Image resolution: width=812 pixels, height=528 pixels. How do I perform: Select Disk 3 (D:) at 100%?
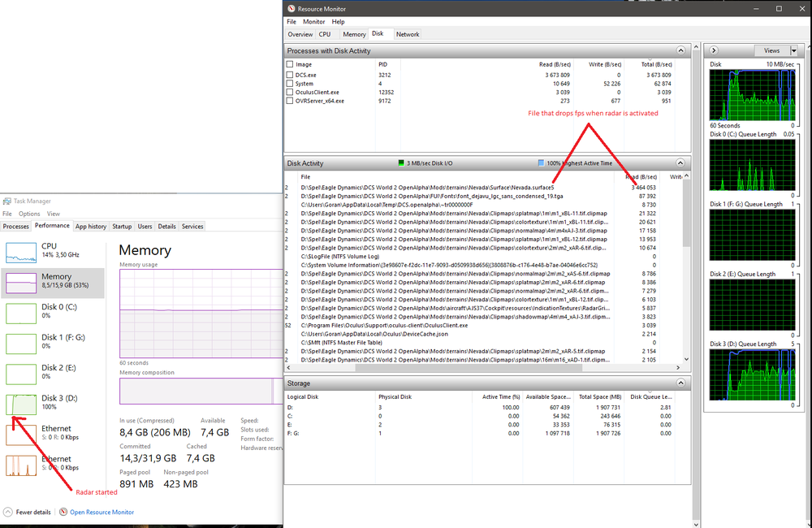point(54,404)
